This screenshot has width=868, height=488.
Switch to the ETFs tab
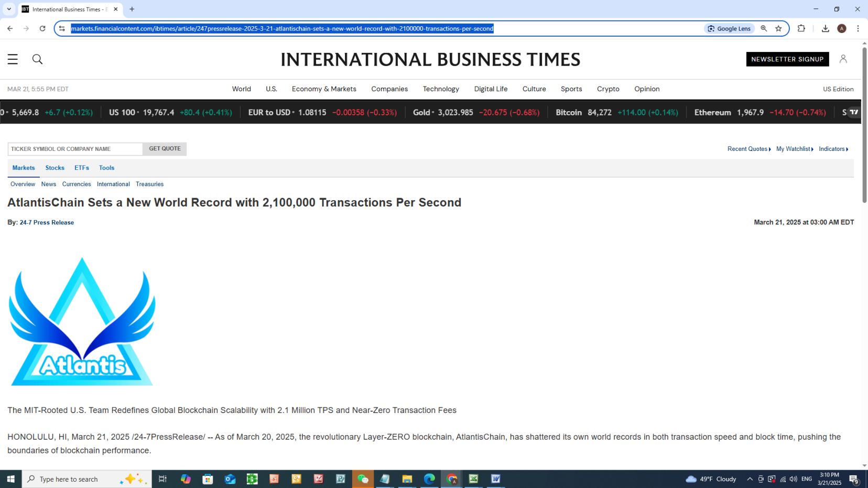point(81,168)
